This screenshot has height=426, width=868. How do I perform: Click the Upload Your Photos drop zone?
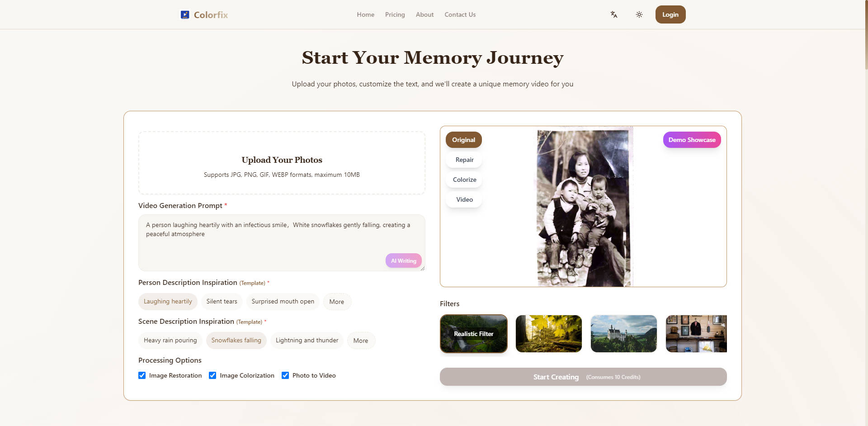[x=282, y=163]
